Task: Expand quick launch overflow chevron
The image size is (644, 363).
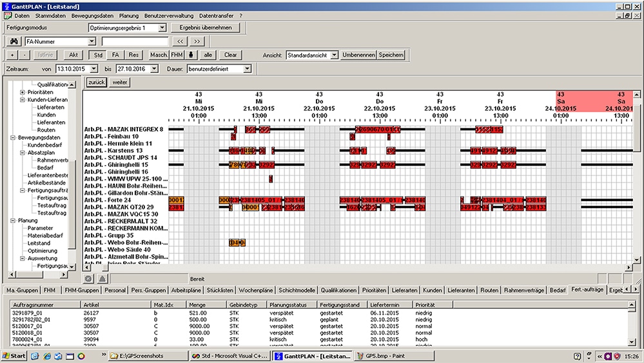Action: (104, 354)
